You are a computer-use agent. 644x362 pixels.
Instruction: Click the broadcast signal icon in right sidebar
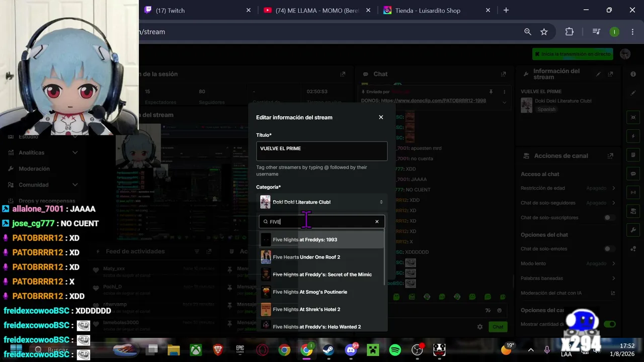pos(633,192)
